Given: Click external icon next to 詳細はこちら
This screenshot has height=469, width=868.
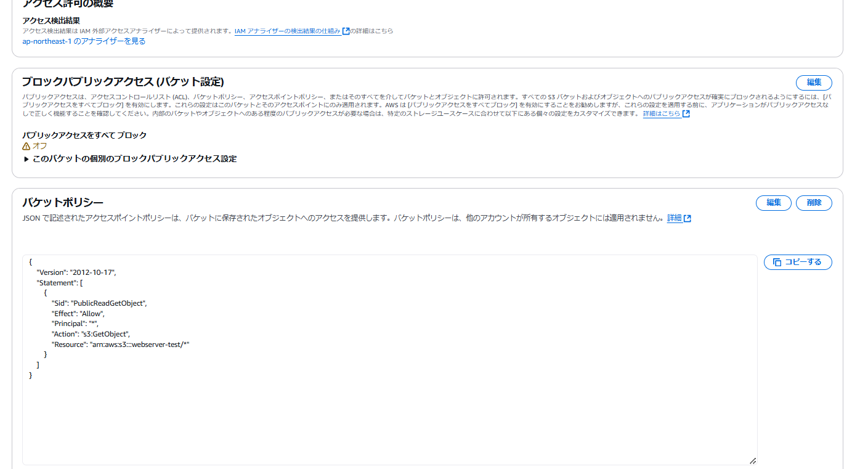Looking at the screenshot, I should [686, 114].
